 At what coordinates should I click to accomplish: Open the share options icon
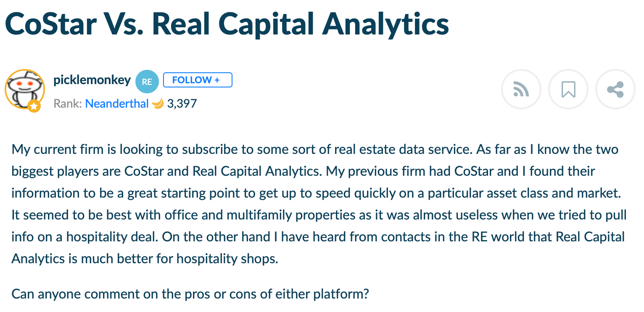(x=615, y=90)
